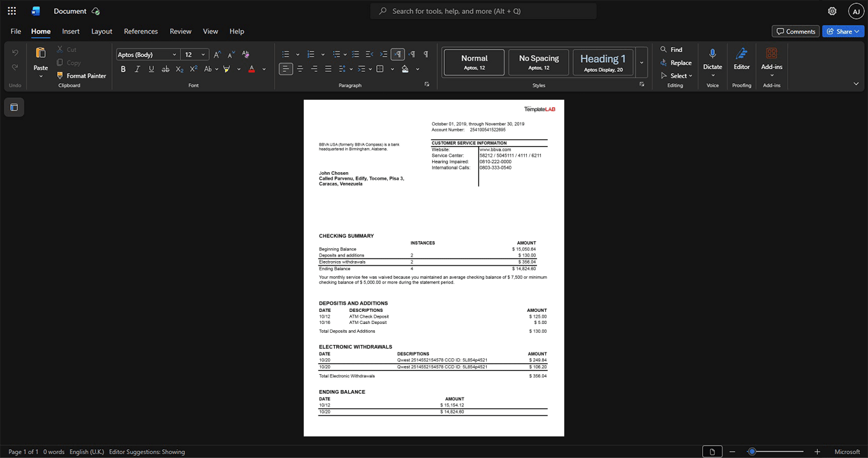Apply subscript formatting

pyautogui.click(x=179, y=69)
